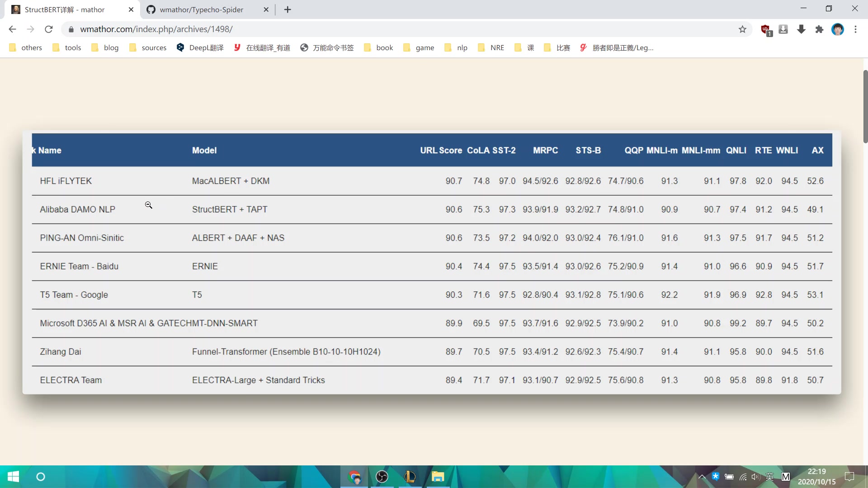Click the Funnel-Transformer model cell
Image resolution: width=868 pixels, height=488 pixels.
click(286, 352)
